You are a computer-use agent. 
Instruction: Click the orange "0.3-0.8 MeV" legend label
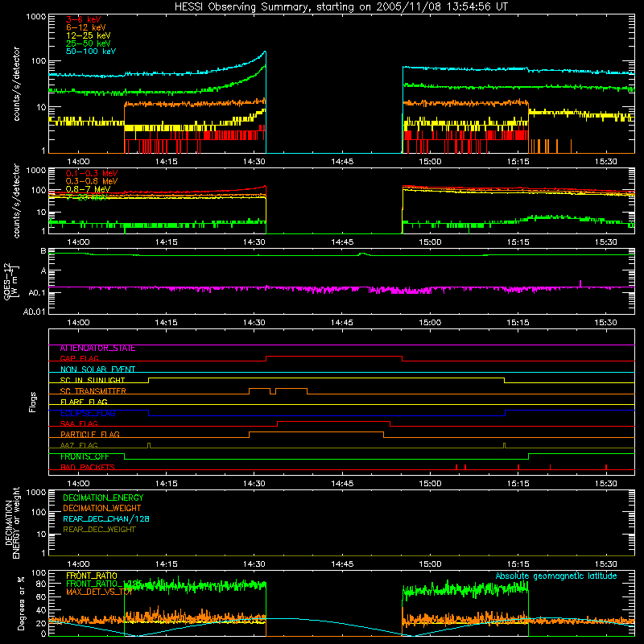coord(92,181)
